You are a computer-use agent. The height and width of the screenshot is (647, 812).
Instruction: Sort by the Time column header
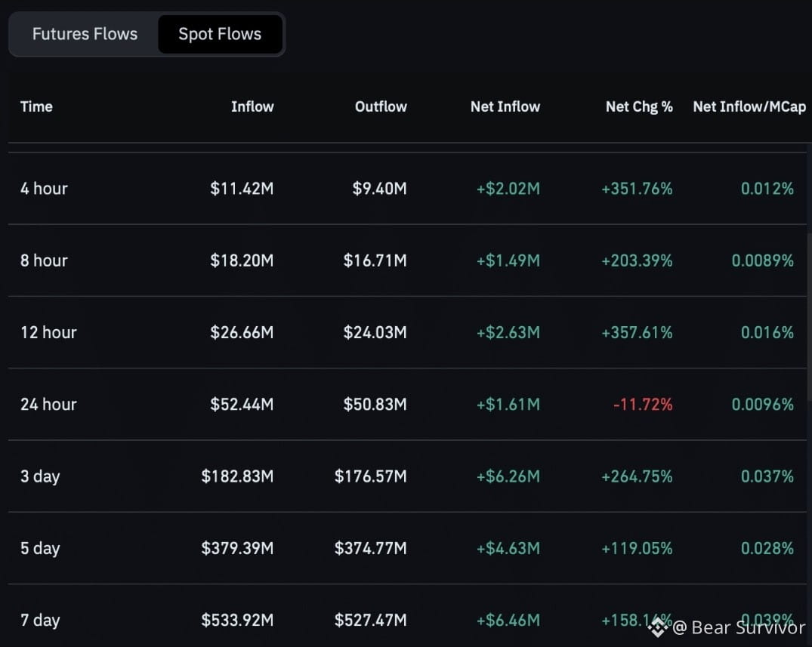[36, 106]
